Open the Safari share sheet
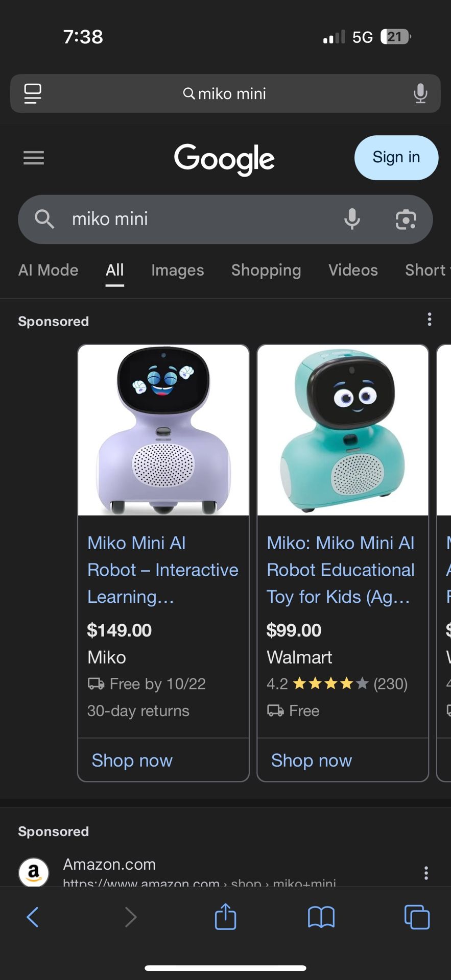The width and height of the screenshot is (451, 980). 225,917
